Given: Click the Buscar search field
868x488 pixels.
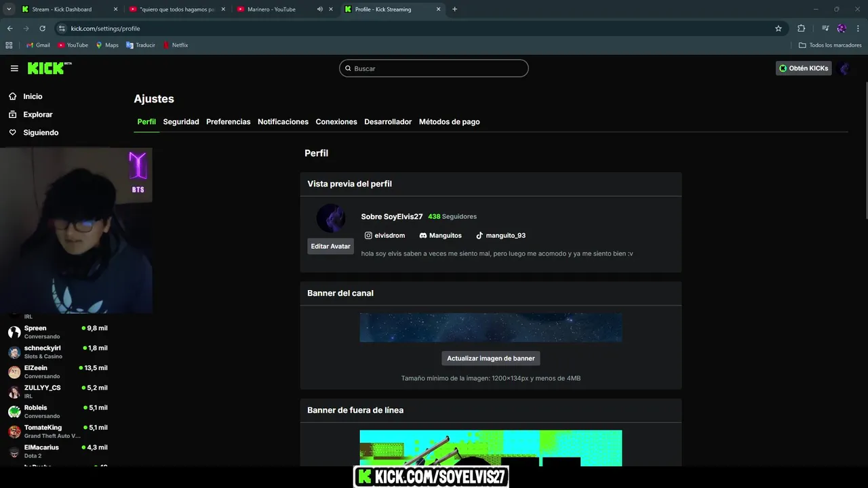Looking at the screenshot, I should click(434, 68).
